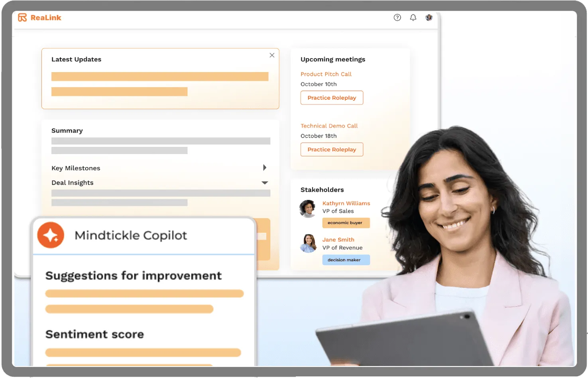
Task: Open the Product Pitch Call link
Action: (x=326, y=74)
